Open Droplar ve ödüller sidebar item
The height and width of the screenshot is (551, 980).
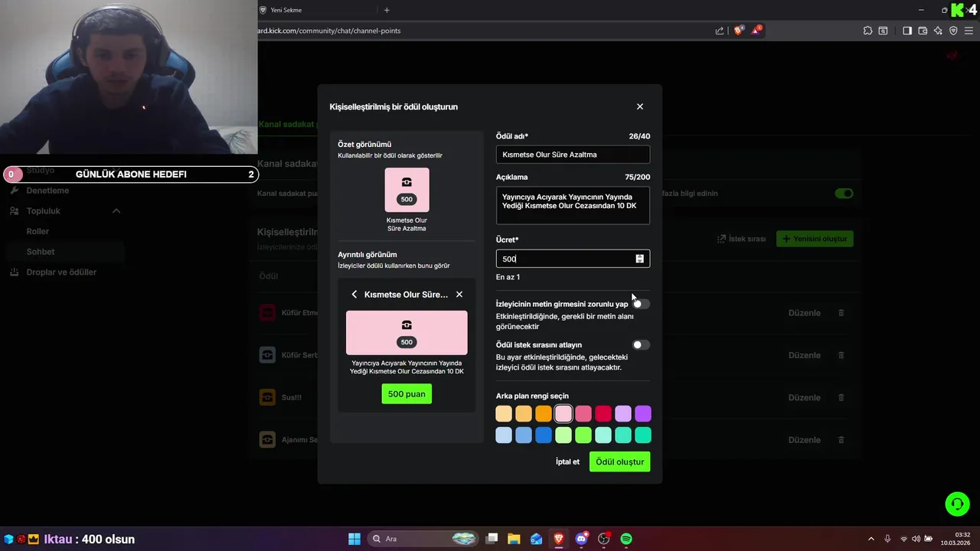pos(61,272)
